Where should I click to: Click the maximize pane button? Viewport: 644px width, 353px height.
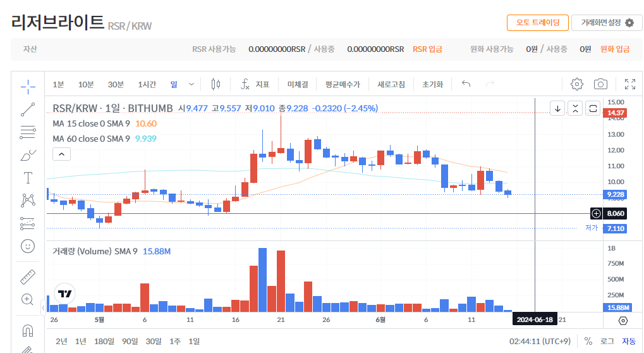click(x=593, y=108)
